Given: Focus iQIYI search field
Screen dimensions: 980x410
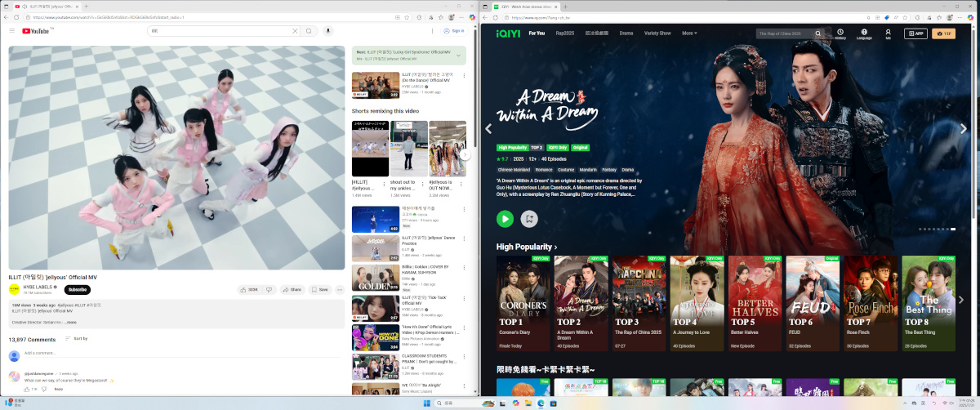Looking at the screenshot, I should [786, 33].
